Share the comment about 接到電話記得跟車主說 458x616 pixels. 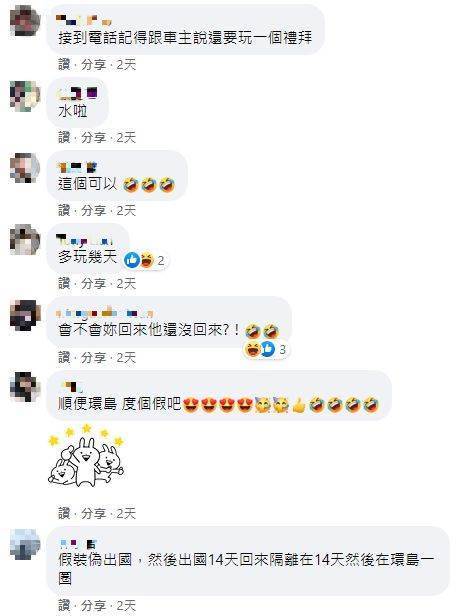(93, 64)
